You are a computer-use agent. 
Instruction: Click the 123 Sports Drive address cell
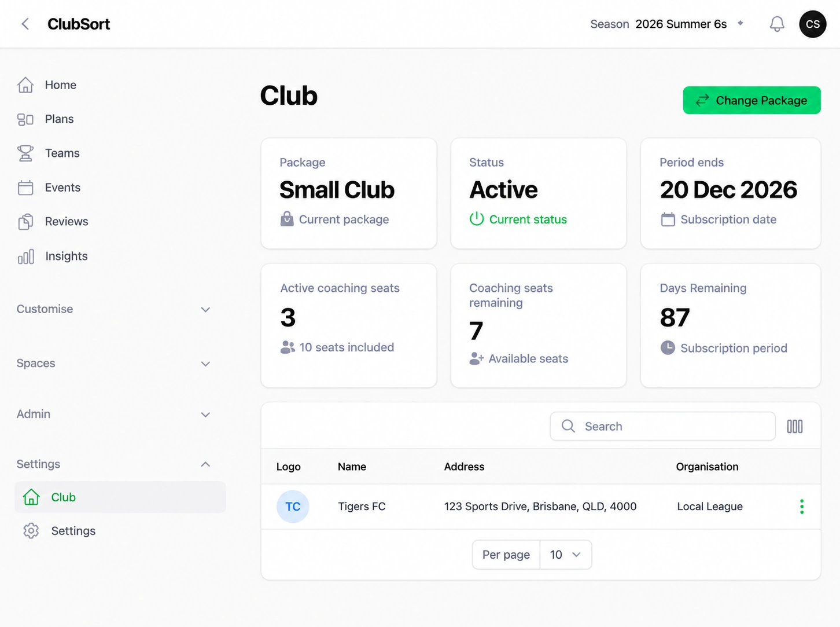coord(540,507)
